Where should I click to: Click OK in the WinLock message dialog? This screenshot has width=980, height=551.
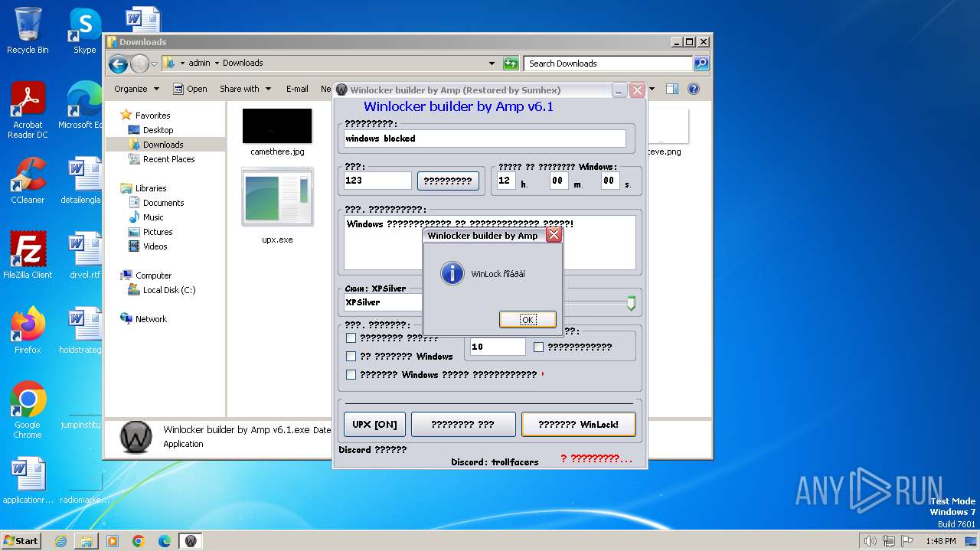528,319
